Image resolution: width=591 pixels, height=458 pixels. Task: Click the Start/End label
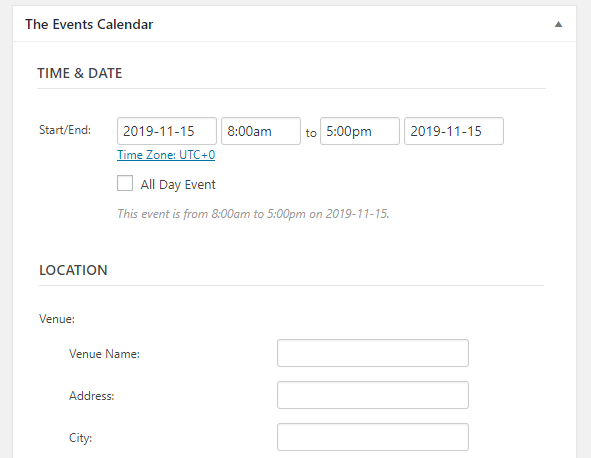65,130
